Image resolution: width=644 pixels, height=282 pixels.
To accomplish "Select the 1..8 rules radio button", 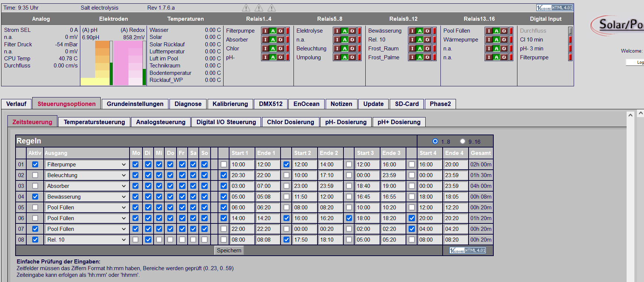I will click(x=435, y=141).
